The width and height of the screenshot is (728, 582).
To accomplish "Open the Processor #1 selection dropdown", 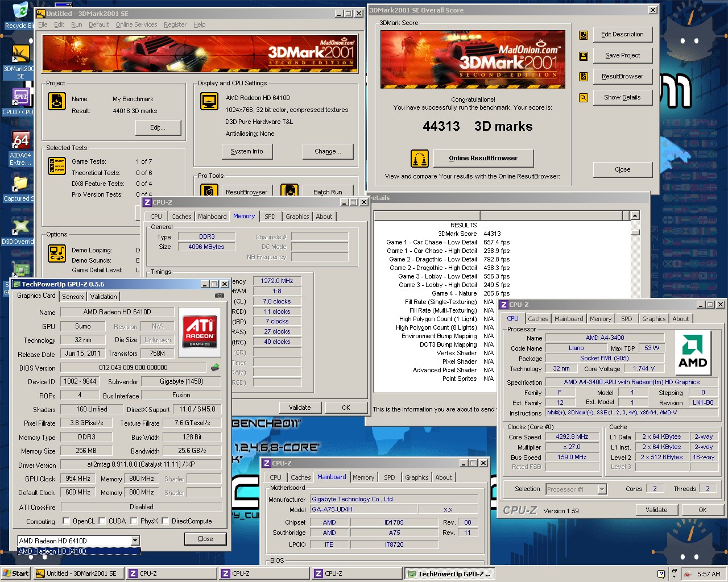I will tap(602, 489).
